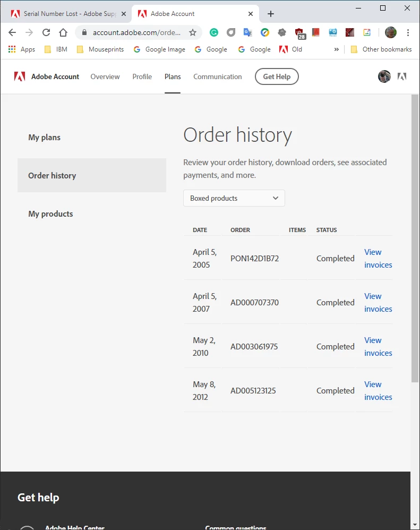View invoices for order AD000707370

click(x=378, y=303)
